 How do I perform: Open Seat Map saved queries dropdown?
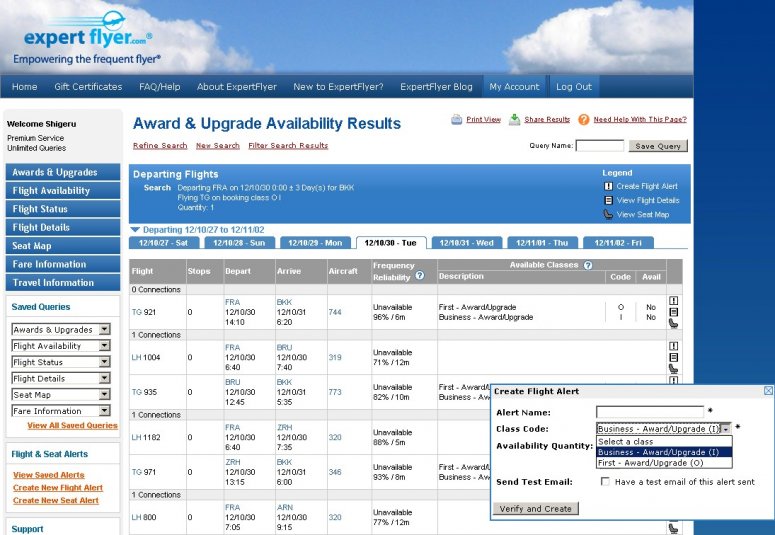pyautogui.click(x=104, y=395)
